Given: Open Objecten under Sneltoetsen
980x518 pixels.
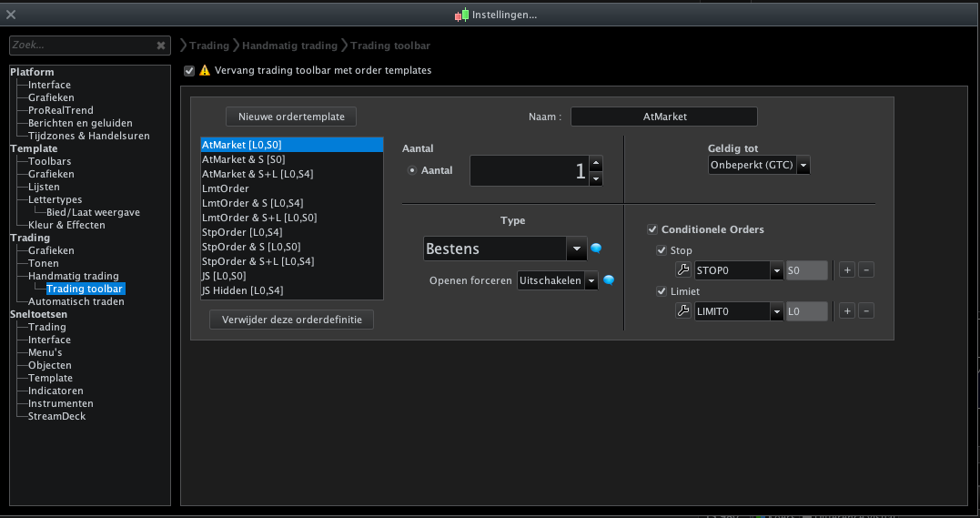Looking at the screenshot, I should click(x=50, y=365).
